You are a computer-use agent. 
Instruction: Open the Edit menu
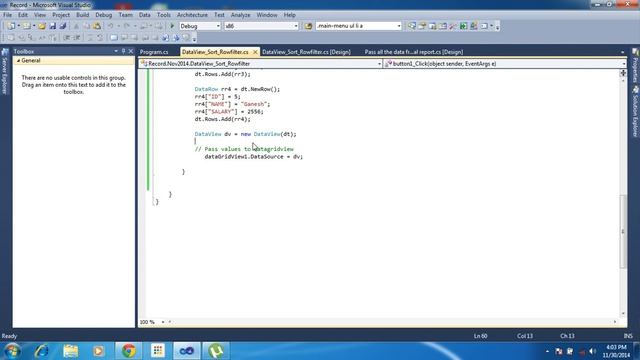[22, 15]
